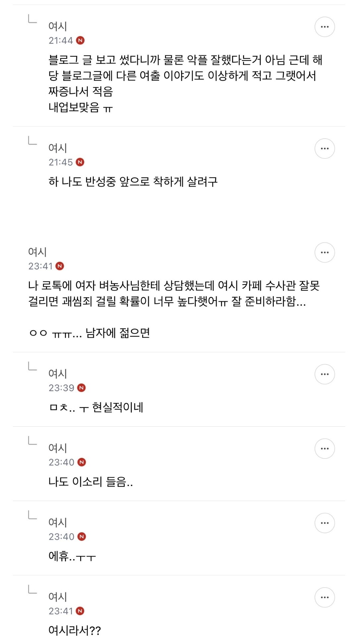Tap 여시 author name of the 로톡 comment
Screen dimensions: 358x644
pos(37,252)
